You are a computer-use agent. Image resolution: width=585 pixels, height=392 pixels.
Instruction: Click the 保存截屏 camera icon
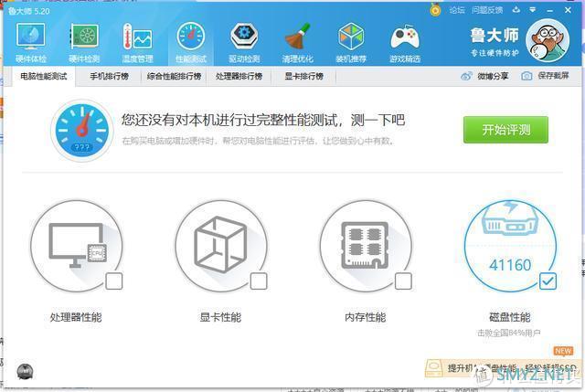[526, 77]
